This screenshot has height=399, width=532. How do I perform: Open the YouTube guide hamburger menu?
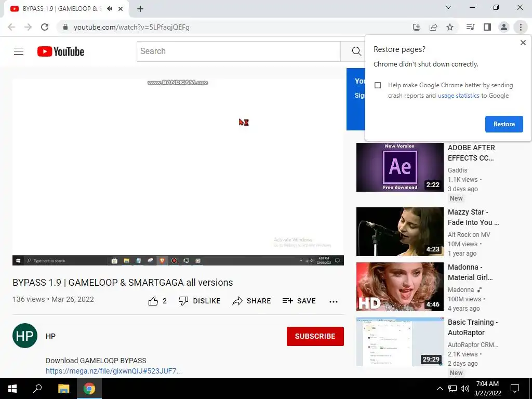tap(19, 51)
